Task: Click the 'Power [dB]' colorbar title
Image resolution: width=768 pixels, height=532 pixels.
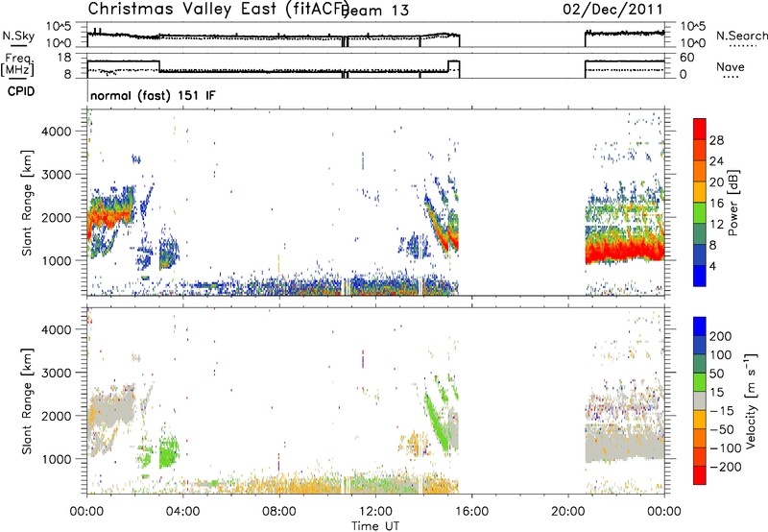Action: point(732,203)
